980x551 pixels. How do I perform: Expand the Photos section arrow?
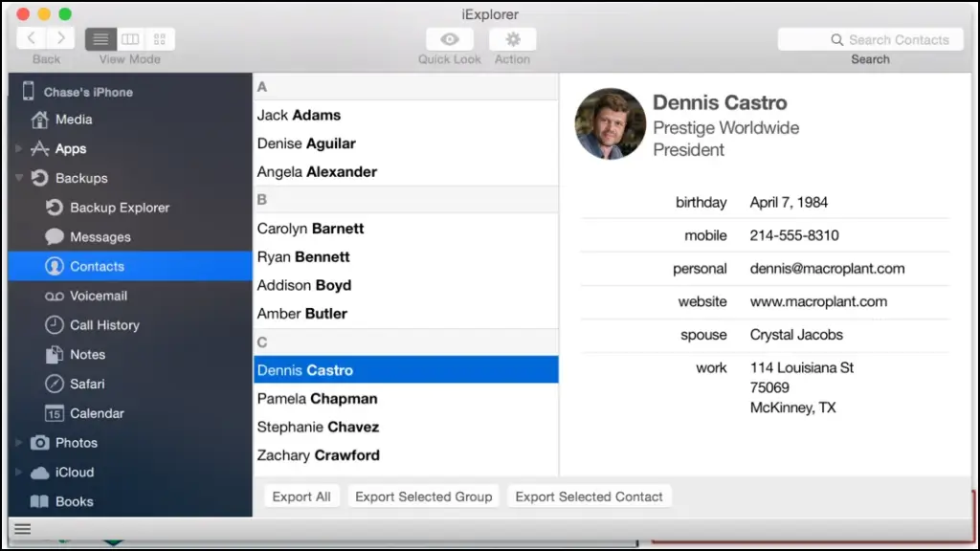[18, 443]
